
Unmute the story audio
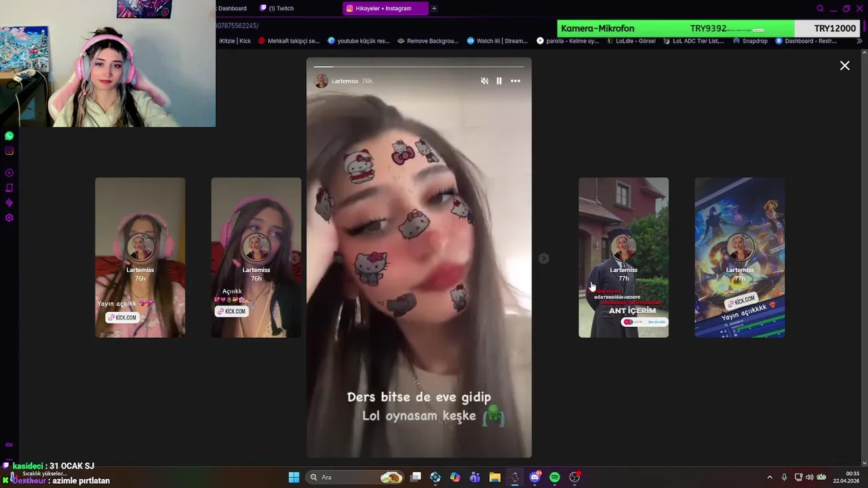pyautogui.click(x=484, y=81)
